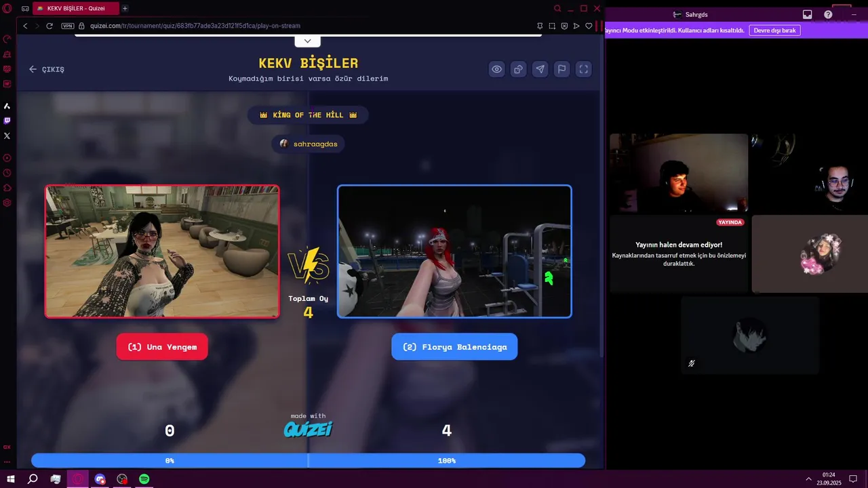
Task: Vote for (1) Una Vengem
Action: (162, 346)
